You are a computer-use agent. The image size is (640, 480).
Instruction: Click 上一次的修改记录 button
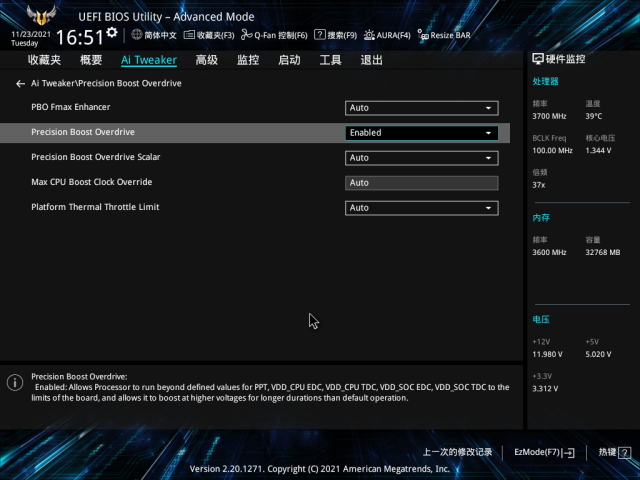click(x=457, y=452)
